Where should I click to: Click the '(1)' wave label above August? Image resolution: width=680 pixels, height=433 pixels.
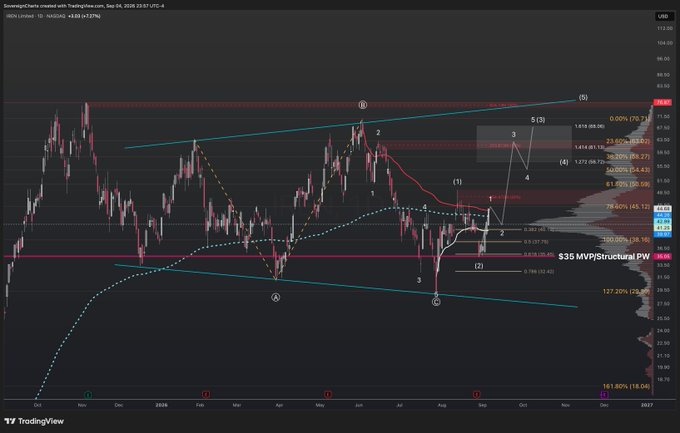pos(457,181)
